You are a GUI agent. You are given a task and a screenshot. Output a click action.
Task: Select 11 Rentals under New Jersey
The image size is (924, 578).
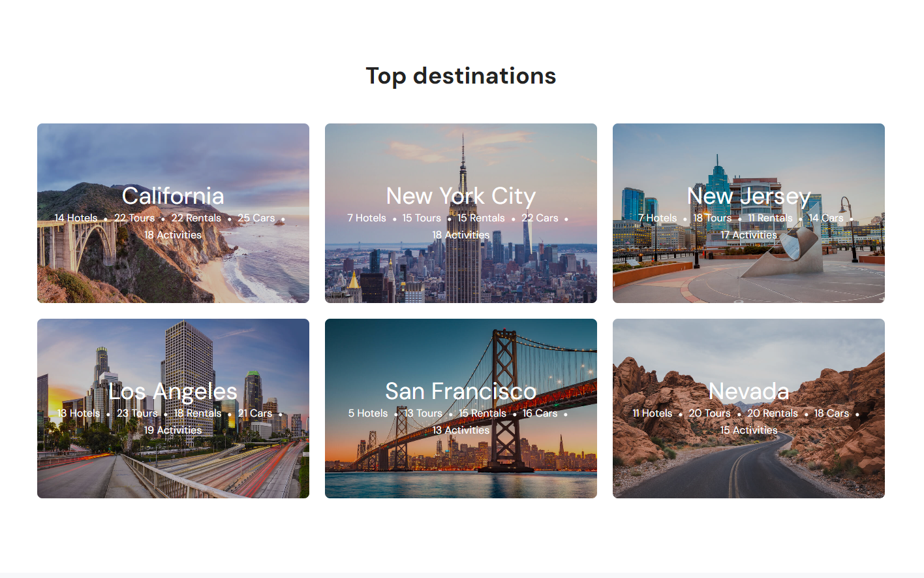(770, 218)
